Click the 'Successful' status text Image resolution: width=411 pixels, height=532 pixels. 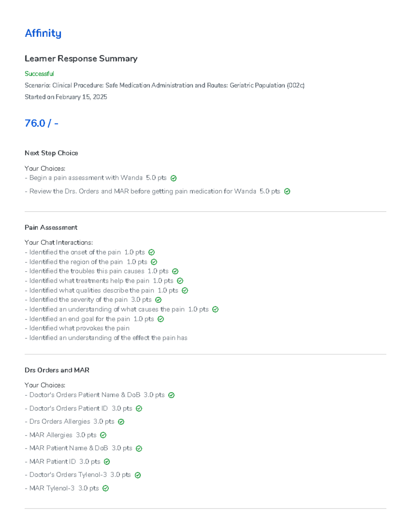(39, 74)
